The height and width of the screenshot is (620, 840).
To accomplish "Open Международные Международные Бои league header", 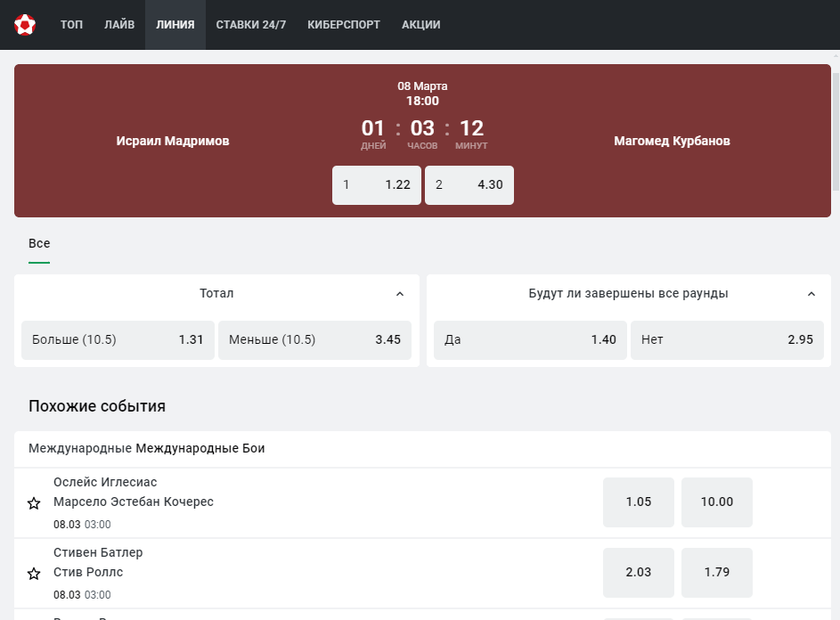I will pos(422,449).
